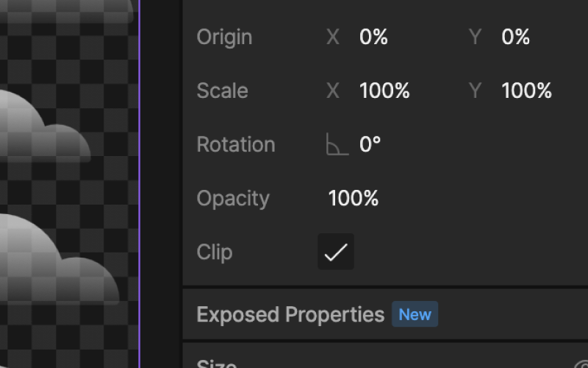Viewport: 588px width, 368px height.
Task: Expand the Size section header
Action: (x=216, y=364)
